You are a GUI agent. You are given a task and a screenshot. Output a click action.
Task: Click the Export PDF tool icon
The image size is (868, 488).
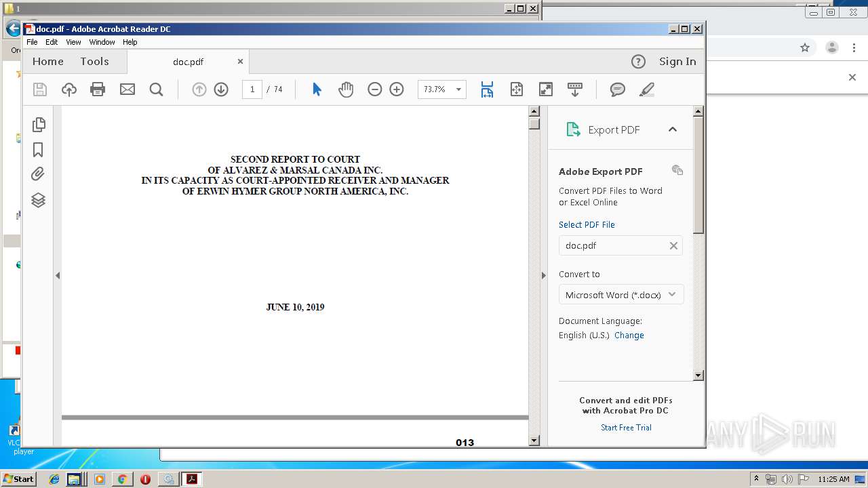tap(573, 129)
